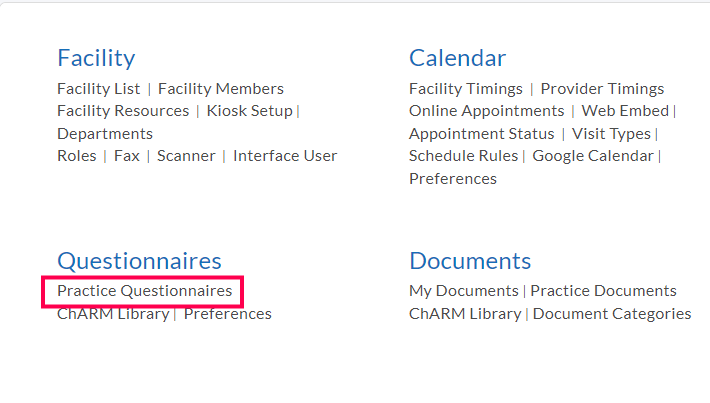Open Scanner settings

pyautogui.click(x=186, y=156)
